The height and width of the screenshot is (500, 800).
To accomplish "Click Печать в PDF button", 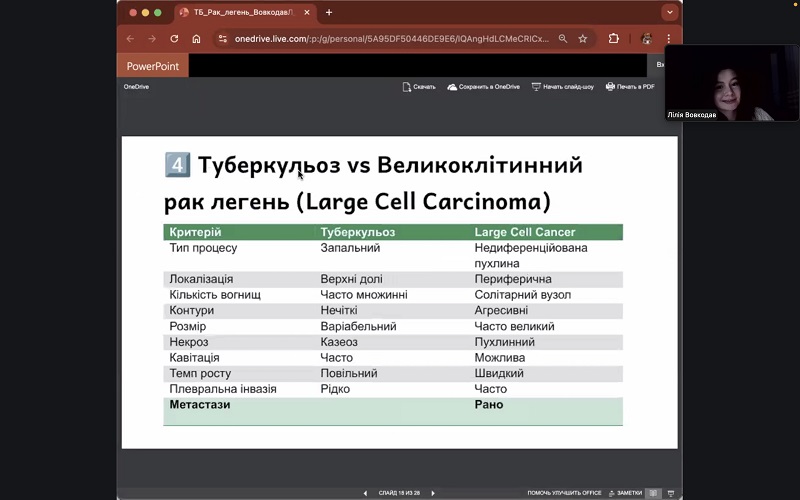I will (630, 87).
